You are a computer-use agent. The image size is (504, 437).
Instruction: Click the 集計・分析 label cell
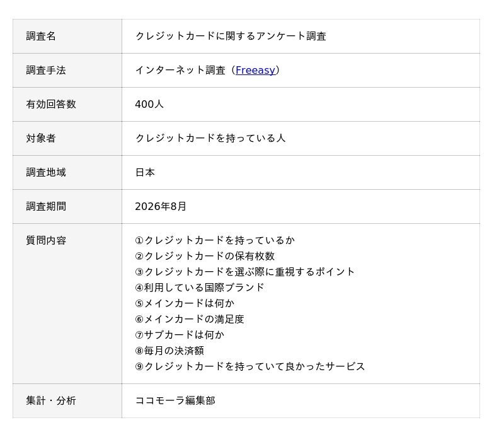[67, 401]
